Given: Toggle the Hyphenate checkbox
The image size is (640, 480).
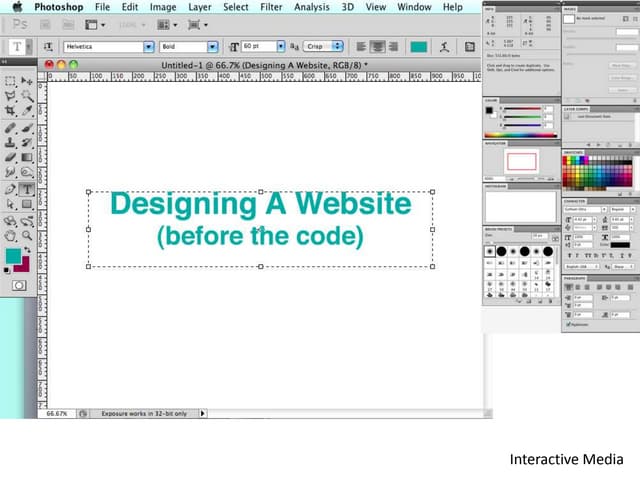Looking at the screenshot, I should click(570, 324).
